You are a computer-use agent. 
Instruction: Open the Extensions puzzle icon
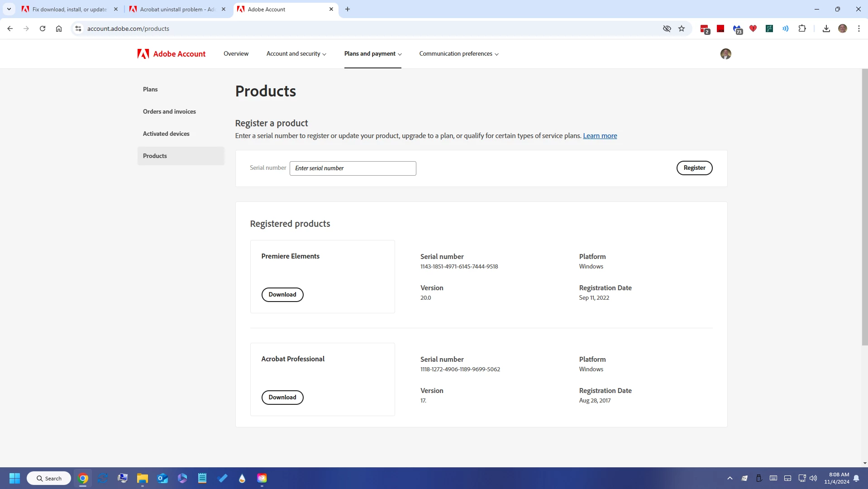[802, 29]
